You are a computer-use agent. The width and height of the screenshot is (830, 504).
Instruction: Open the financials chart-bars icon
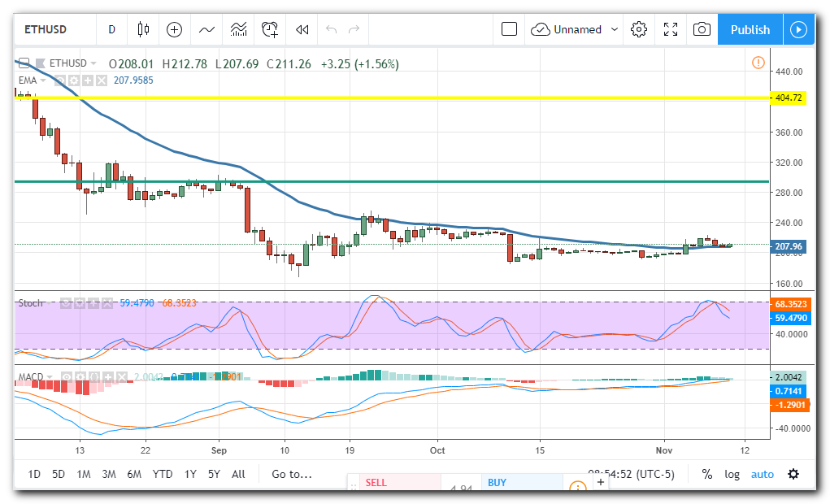[239, 29]
